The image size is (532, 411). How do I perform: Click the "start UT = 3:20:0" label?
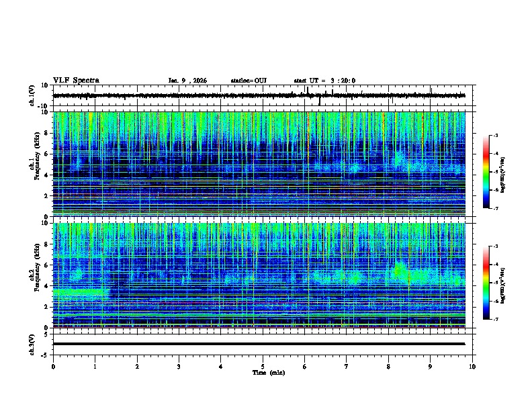[x=324, y=81]
